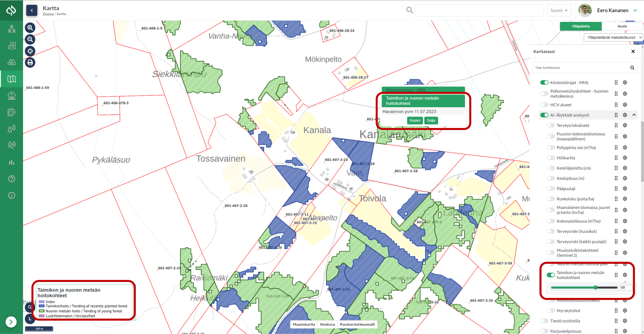Open the map section in sidebar
The height and width of the screenshot is (334, 644).
pos(12,79)
